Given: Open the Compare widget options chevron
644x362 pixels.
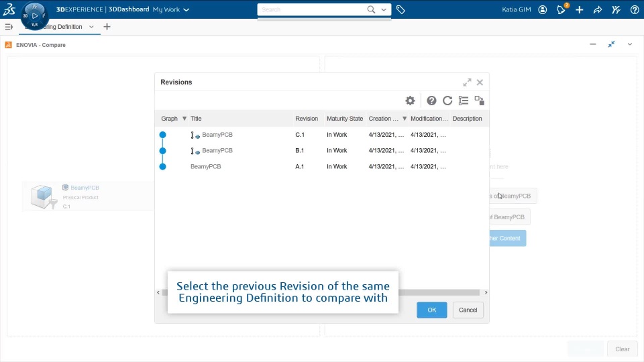Looking at the screenshot, I should [630, 44].
